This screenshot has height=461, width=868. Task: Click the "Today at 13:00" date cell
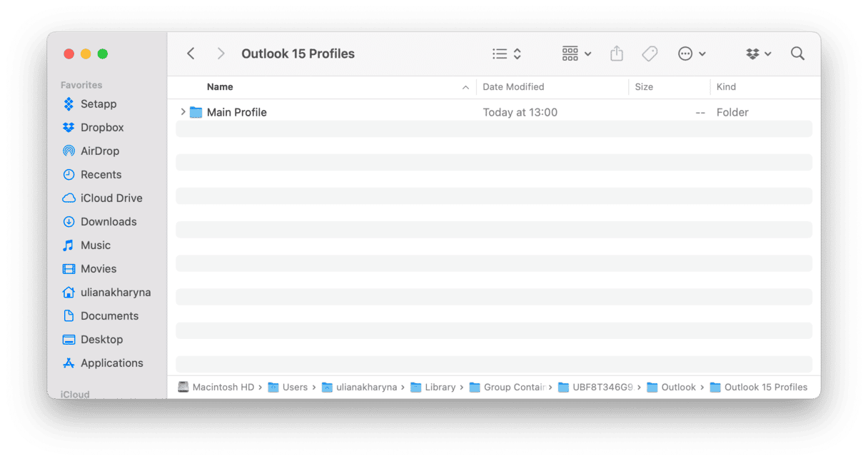coord(520,113)
